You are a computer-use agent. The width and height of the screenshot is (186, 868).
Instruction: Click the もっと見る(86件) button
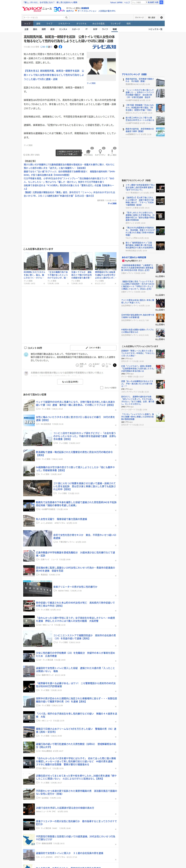pyautogui.click(x=70, y=382)
